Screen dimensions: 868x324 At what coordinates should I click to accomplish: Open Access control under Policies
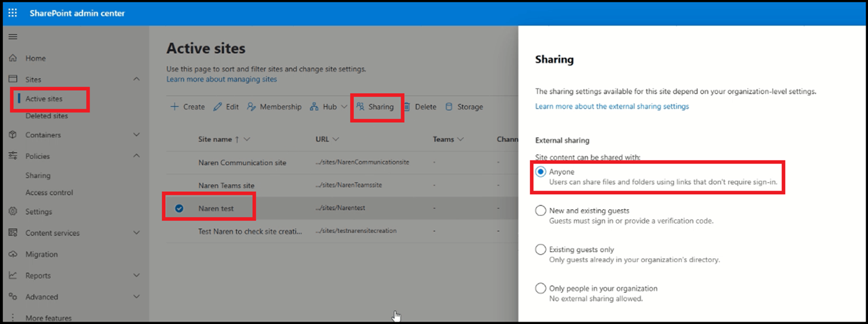49,192
